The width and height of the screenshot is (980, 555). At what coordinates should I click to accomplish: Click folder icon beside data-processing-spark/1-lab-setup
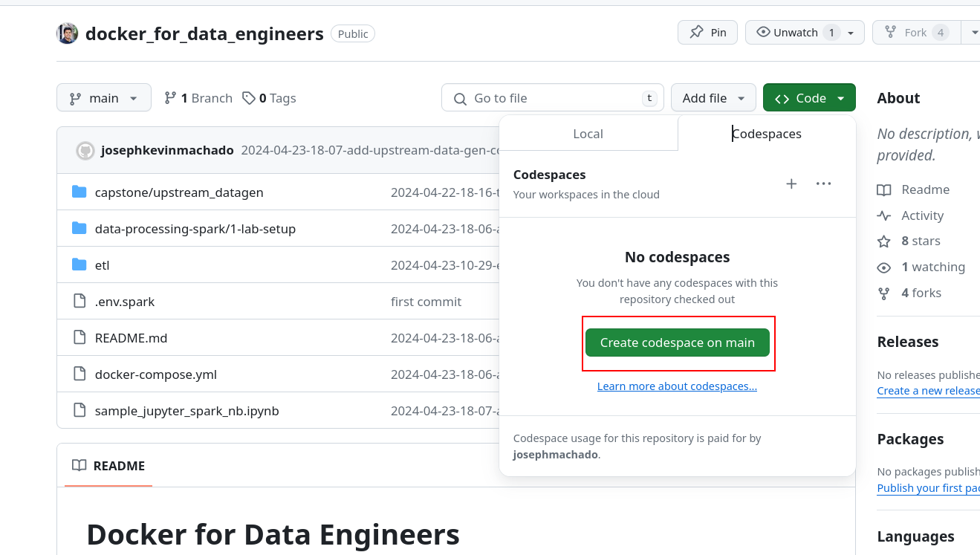79,229
